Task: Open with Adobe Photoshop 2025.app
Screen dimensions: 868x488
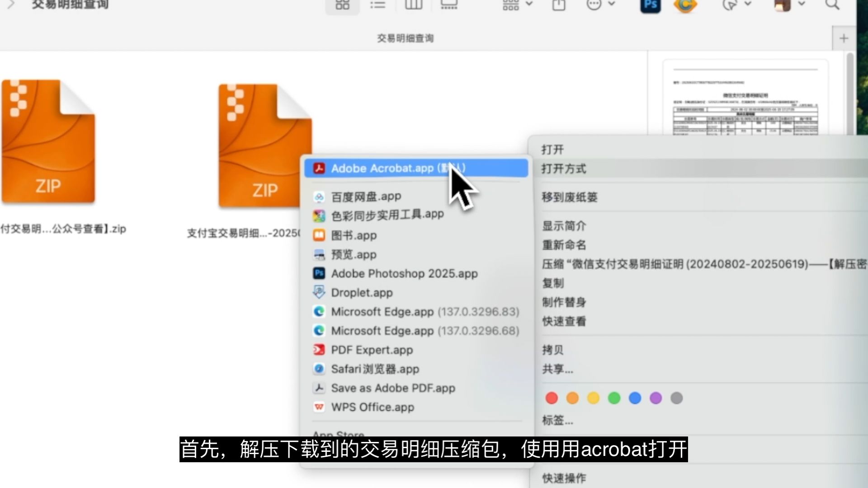Action: (416, 273)
